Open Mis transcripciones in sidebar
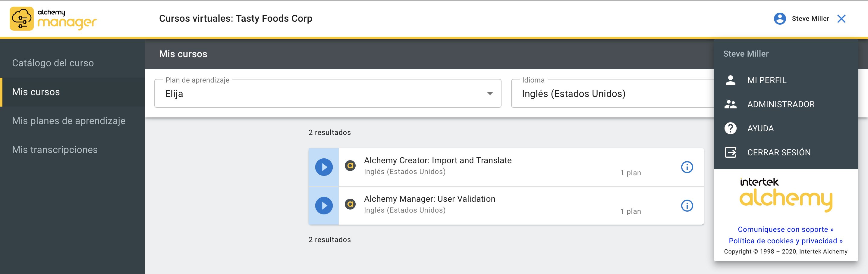Screen dimensions: 868x274 (55, 150)
